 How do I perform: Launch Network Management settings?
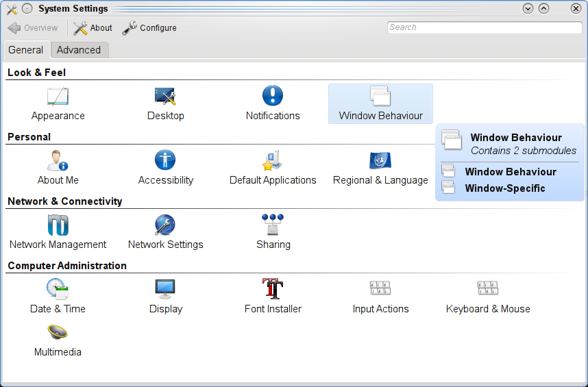(58, 232)
